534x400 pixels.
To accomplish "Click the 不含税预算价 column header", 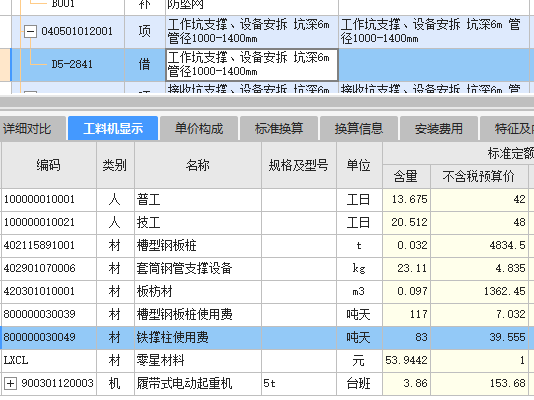I will [479, 176].
